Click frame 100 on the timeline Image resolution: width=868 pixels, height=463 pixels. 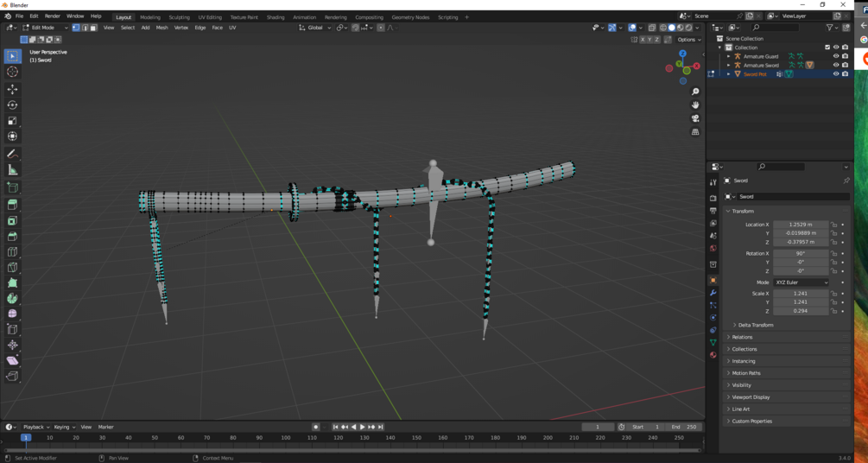[286, 438]
